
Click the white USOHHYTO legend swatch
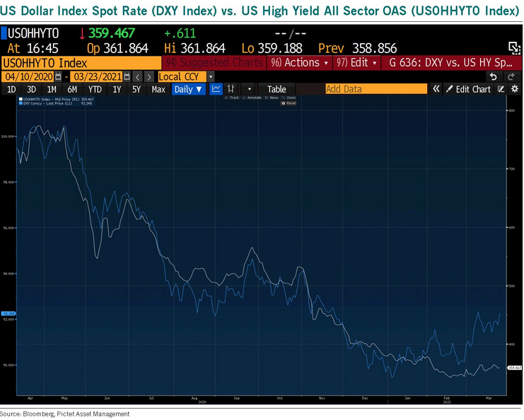click(21, 99)
